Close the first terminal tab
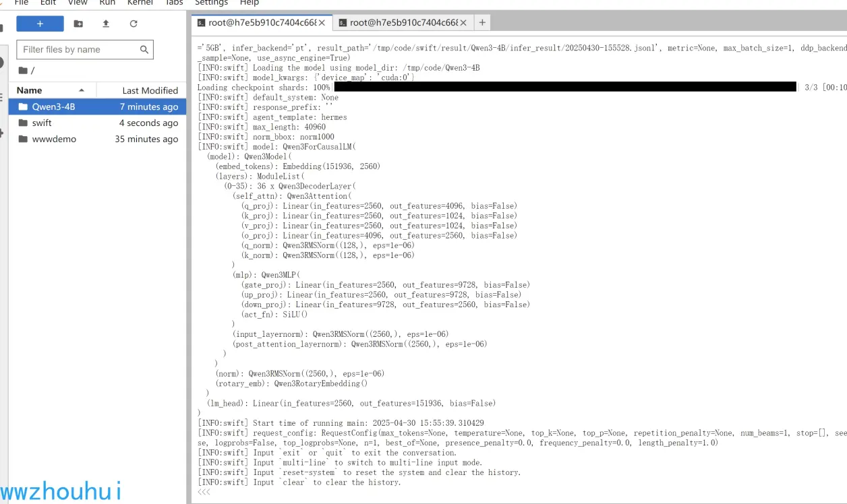 coord(322,22)
